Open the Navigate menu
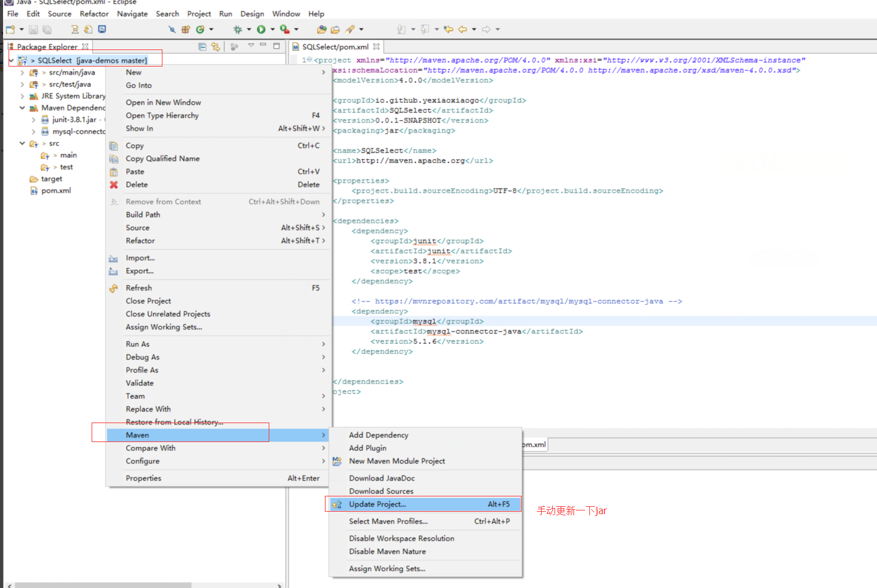The height and width of the screenshot is (588, 877). [x=133, y=13]
